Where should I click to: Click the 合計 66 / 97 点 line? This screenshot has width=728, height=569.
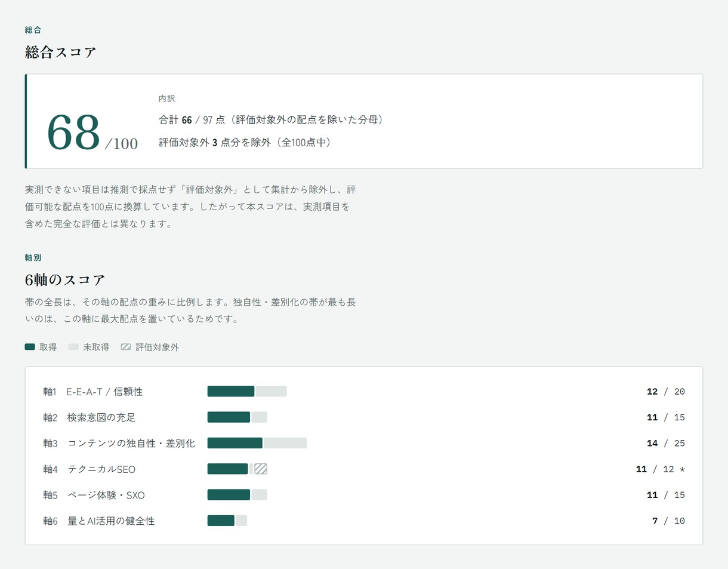pos(271,120)
